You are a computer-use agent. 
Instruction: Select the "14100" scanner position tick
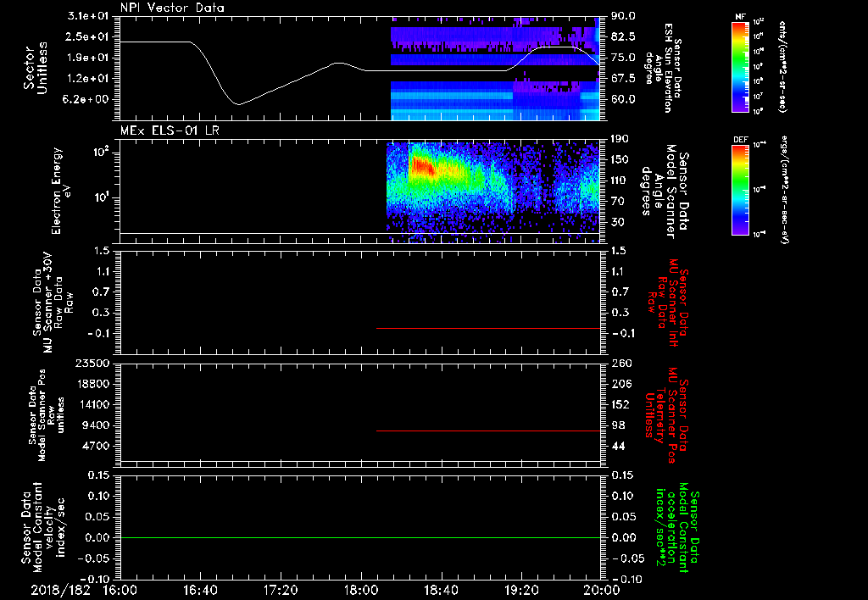(92, 404)
